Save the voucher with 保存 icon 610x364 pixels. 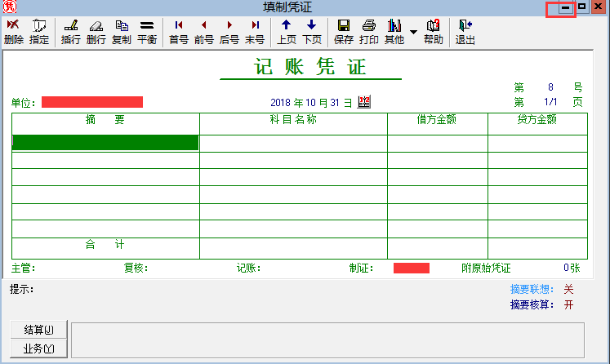[344, 32]
